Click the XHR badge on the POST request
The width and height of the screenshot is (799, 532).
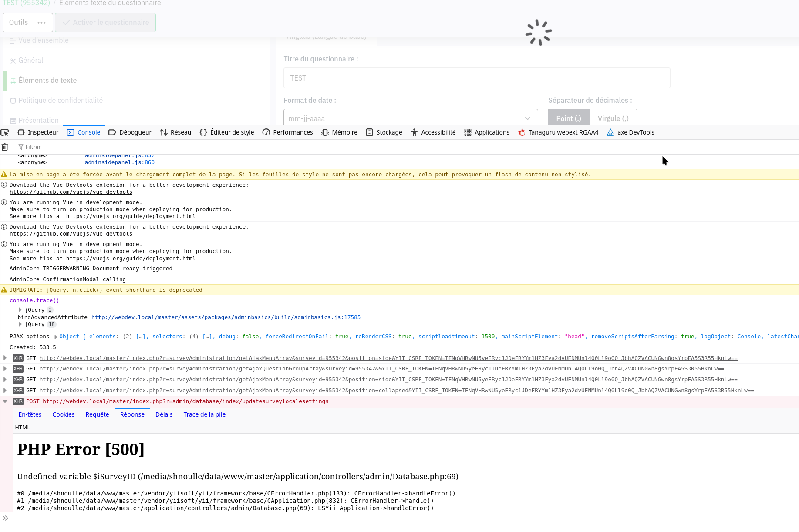18,401
